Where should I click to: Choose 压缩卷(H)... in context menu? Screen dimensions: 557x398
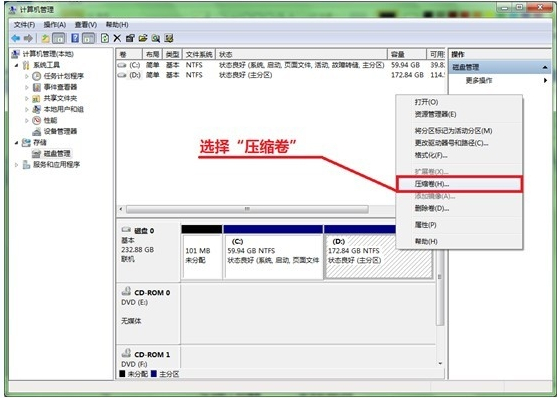(x=459, y=184)
